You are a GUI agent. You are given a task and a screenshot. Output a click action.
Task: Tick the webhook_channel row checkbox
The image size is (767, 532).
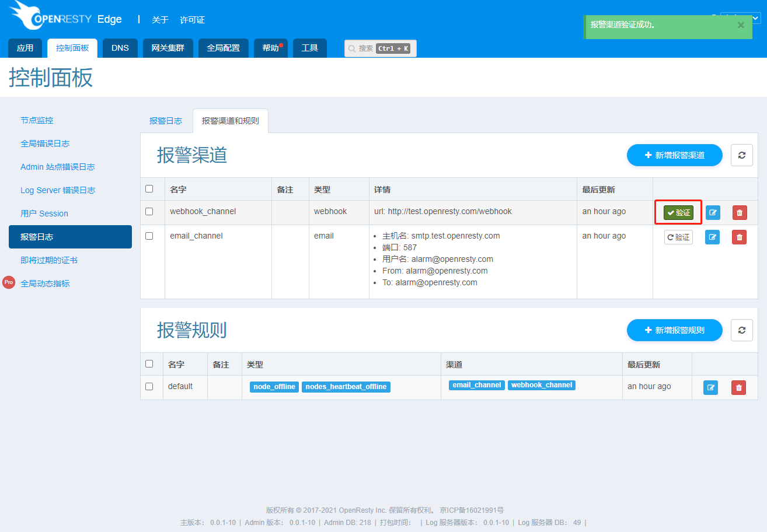pos(149,211)
